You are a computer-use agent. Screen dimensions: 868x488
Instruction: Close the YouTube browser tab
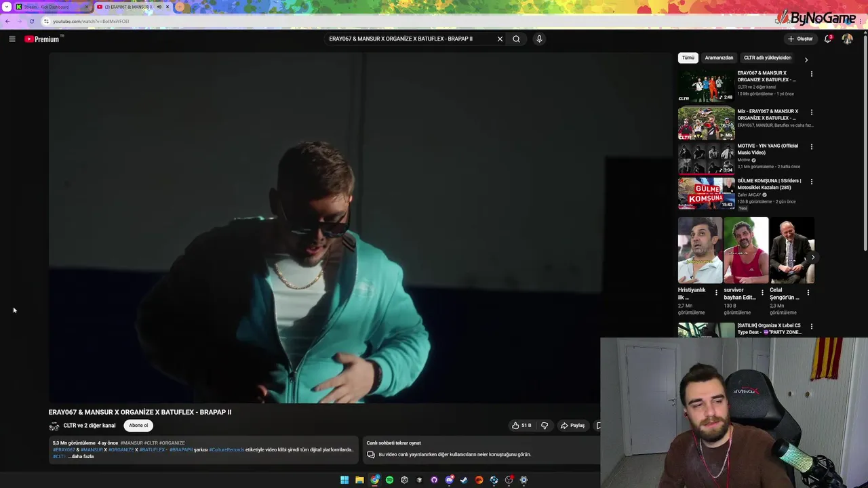tap(167, 7)
